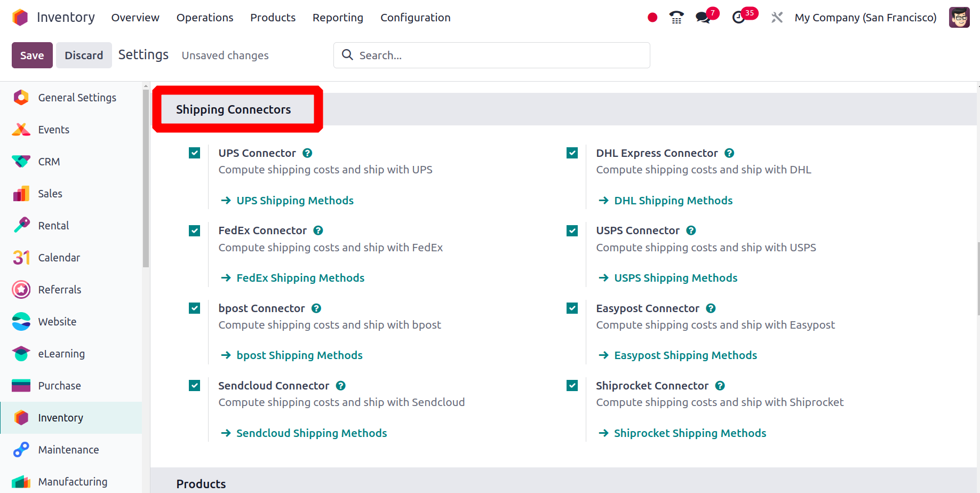Click the Rental sidebar icon
Image resolution: width=980 pixels, height=493 pixels.
click(21, 226)
